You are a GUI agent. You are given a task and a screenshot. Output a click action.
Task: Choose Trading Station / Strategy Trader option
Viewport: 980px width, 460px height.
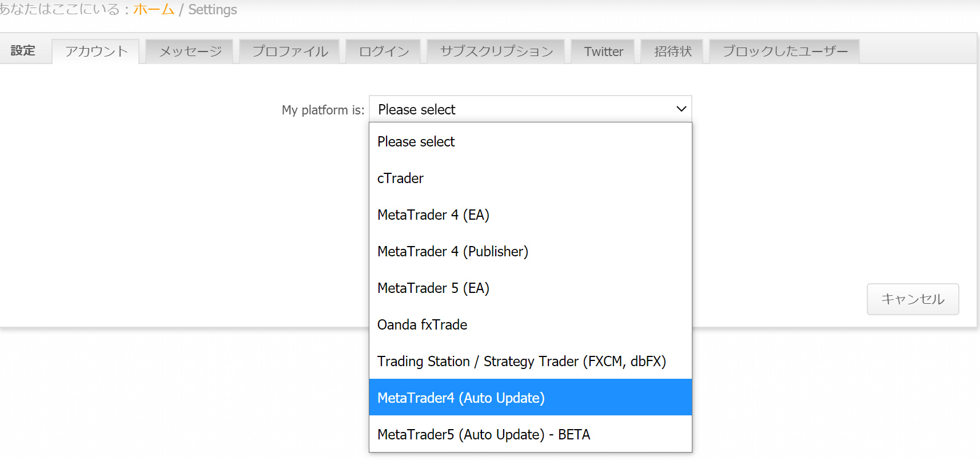[531, 361]
